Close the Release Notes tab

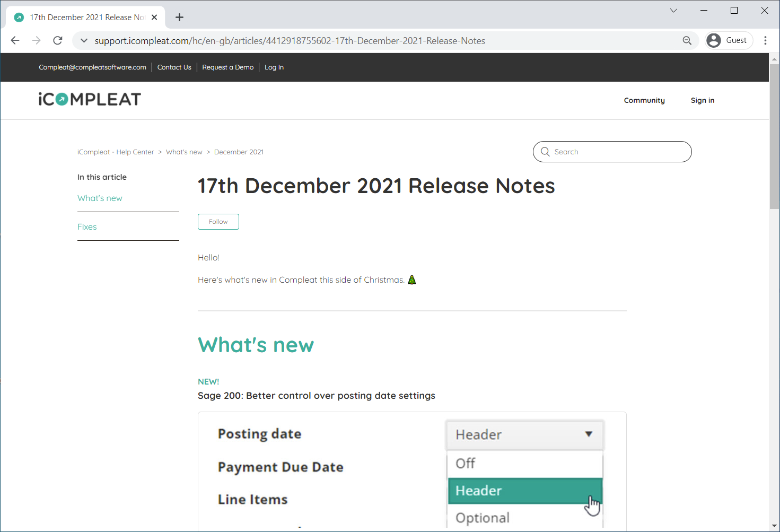[154, 18]
